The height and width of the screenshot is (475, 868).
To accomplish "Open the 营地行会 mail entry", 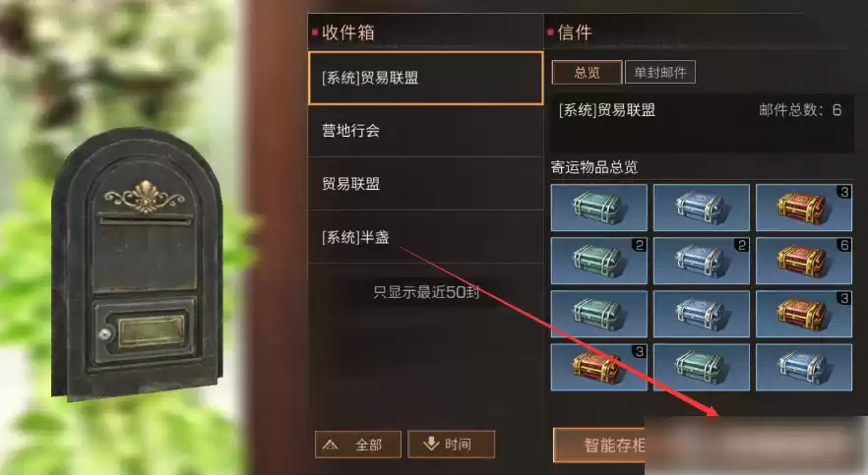I will (x=425, y=131).
